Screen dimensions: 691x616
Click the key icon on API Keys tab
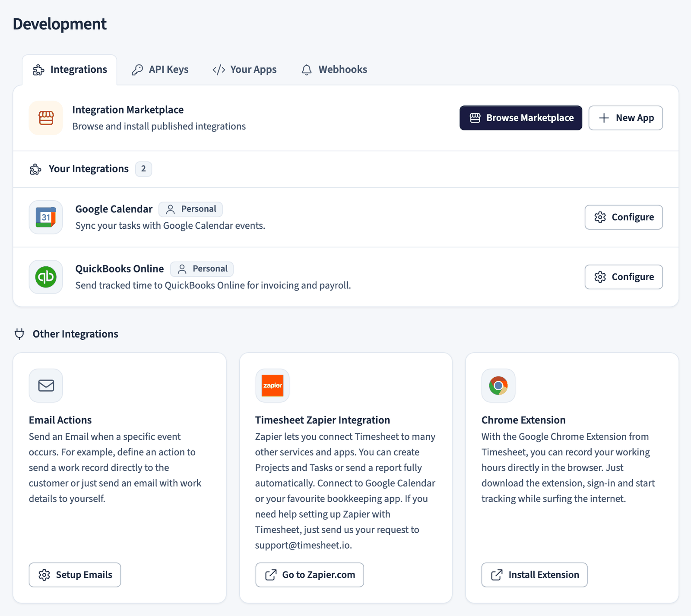coord(137,70)
